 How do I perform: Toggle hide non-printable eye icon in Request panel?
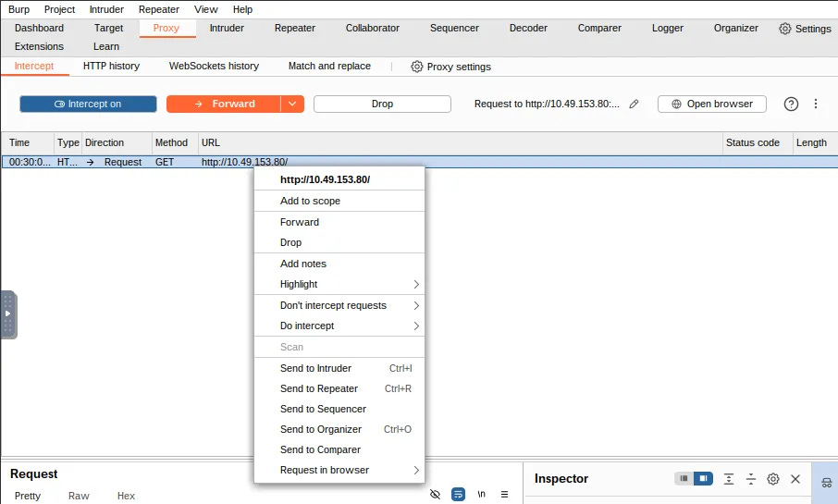tap(435, 495)
